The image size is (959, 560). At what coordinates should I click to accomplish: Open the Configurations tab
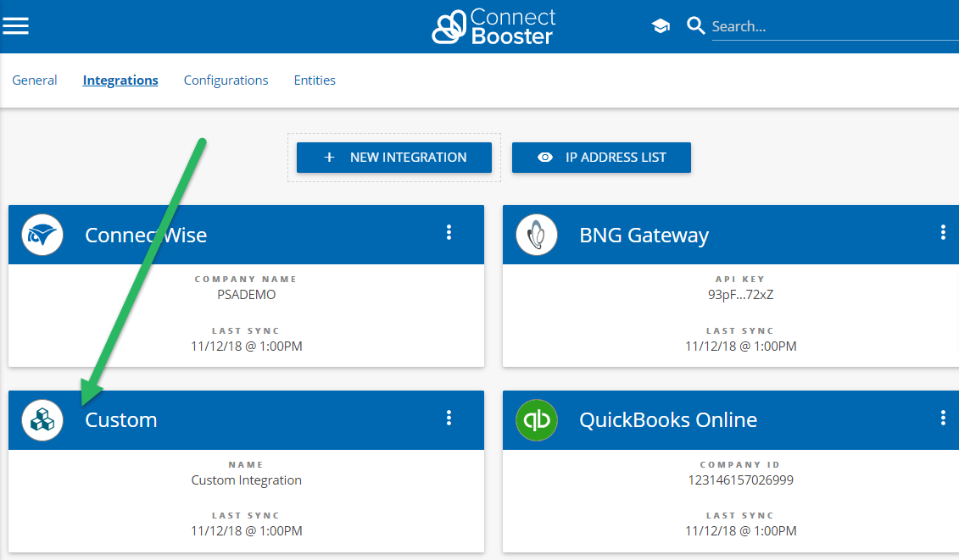click(x=226, y=80)
